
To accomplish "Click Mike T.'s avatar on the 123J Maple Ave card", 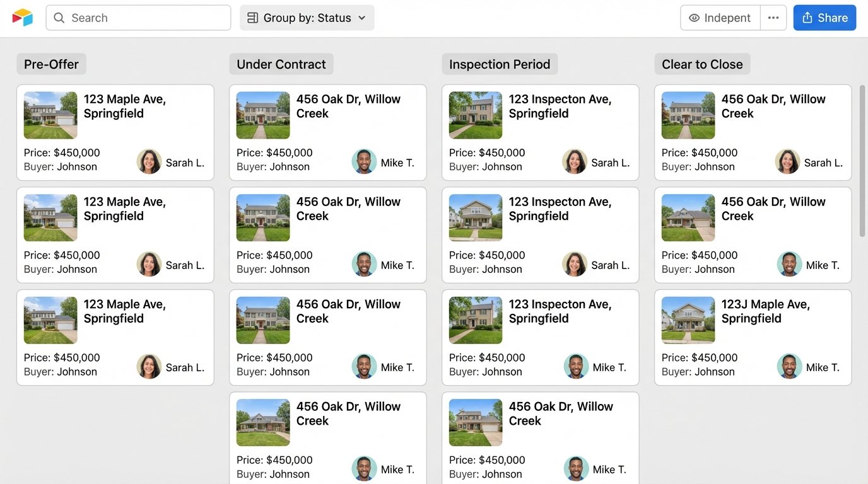I will pyautogui.click(x=789, y=366).
